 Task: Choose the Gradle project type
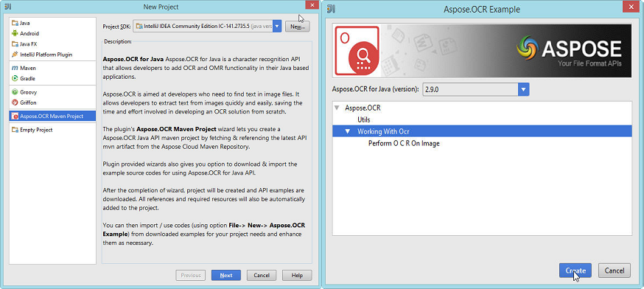(52, 78)
